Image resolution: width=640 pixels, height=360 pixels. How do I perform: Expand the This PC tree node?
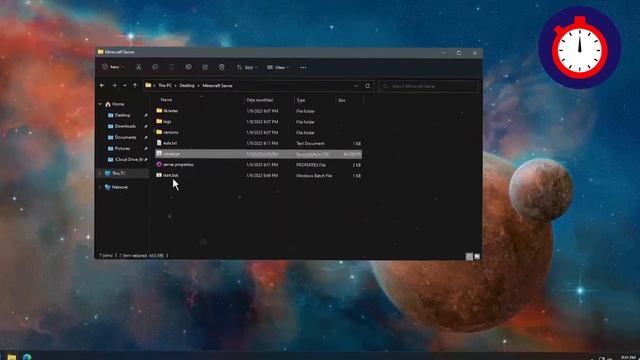click(100, 173)
